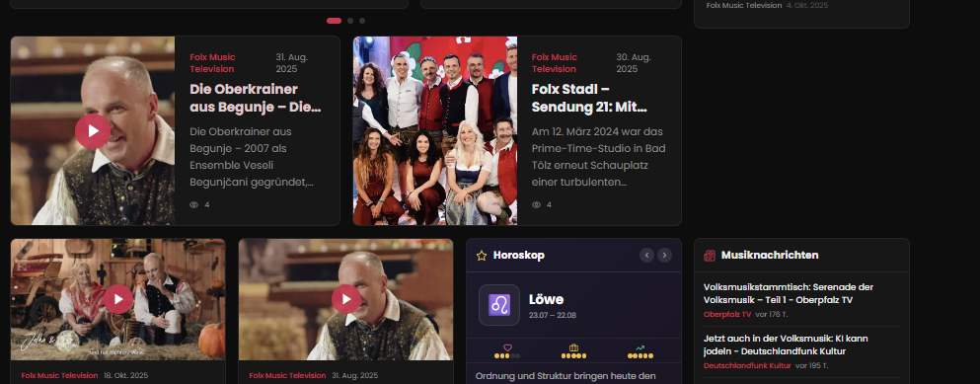980x384 pixels.
Task: Open the Folx Stadl group photo thumbnail
Action: (x=435, y=130)
